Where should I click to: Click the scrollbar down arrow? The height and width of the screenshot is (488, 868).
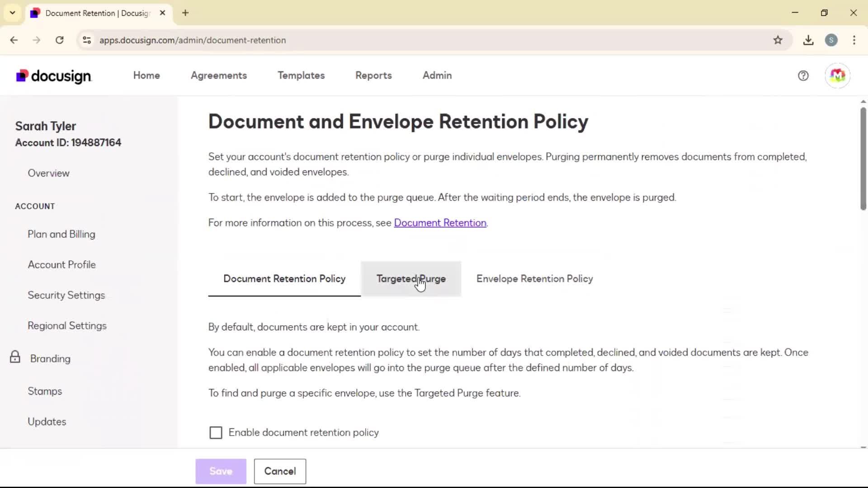pyautogui.click(x=863, y=447)
